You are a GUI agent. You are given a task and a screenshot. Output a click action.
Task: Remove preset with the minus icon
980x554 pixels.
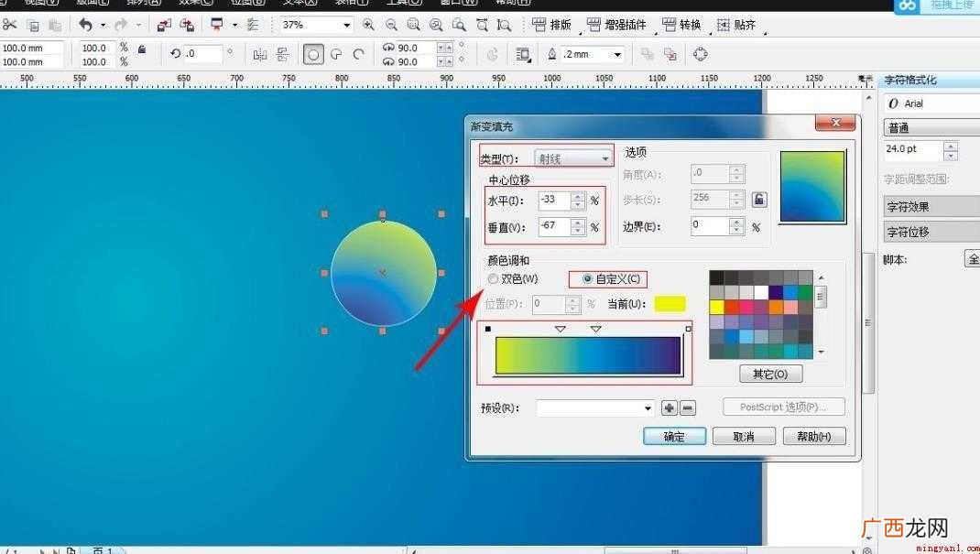[x=688, y=407]
